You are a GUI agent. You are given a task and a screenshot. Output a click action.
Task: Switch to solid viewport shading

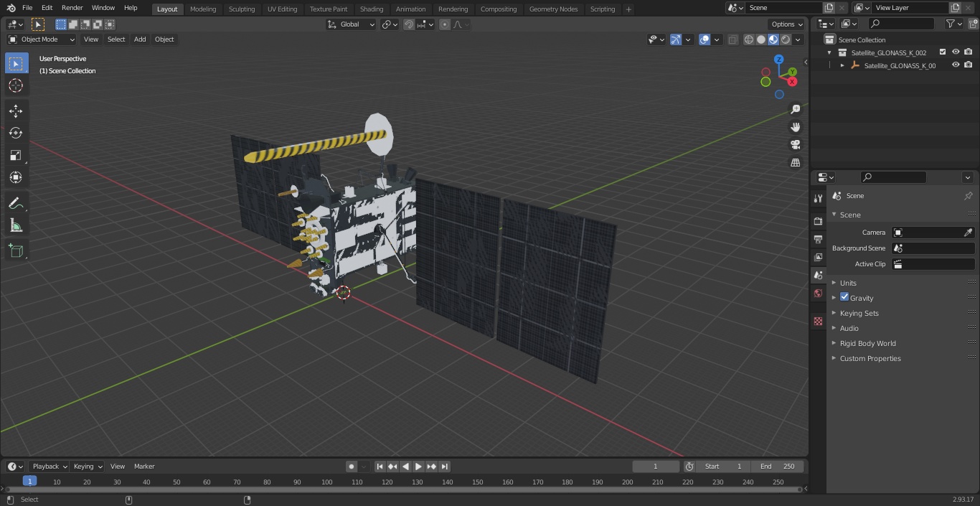[761, 39]
